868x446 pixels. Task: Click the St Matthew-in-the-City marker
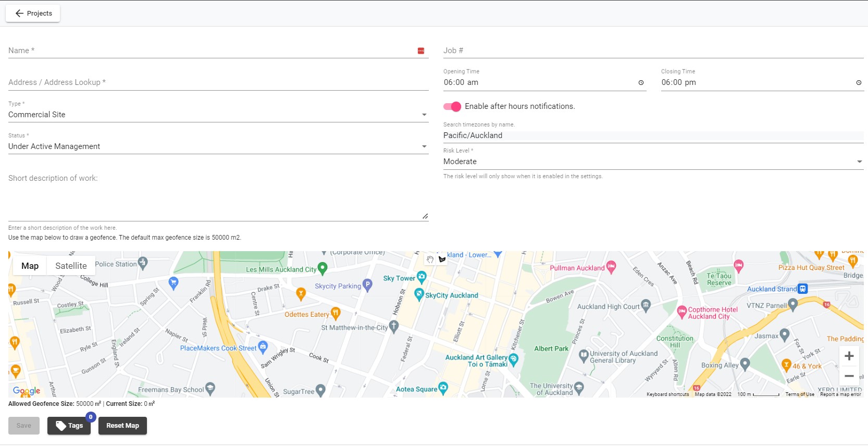pyautogui.click(x=394, y=327)
